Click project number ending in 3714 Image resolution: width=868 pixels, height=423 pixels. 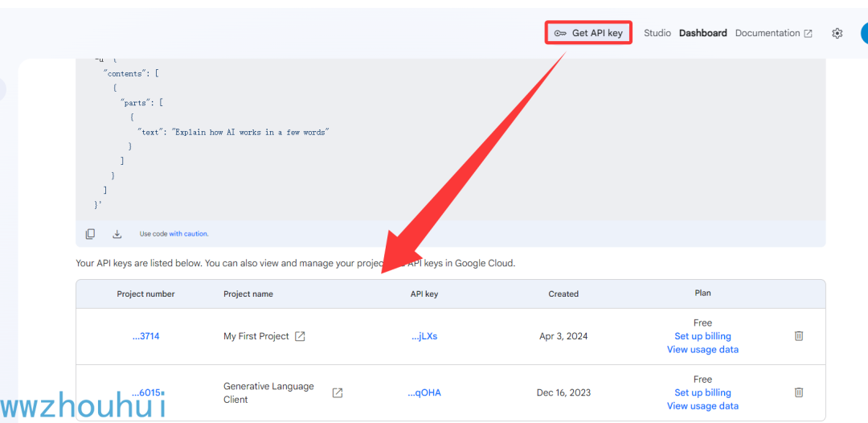tap(145, 336)
